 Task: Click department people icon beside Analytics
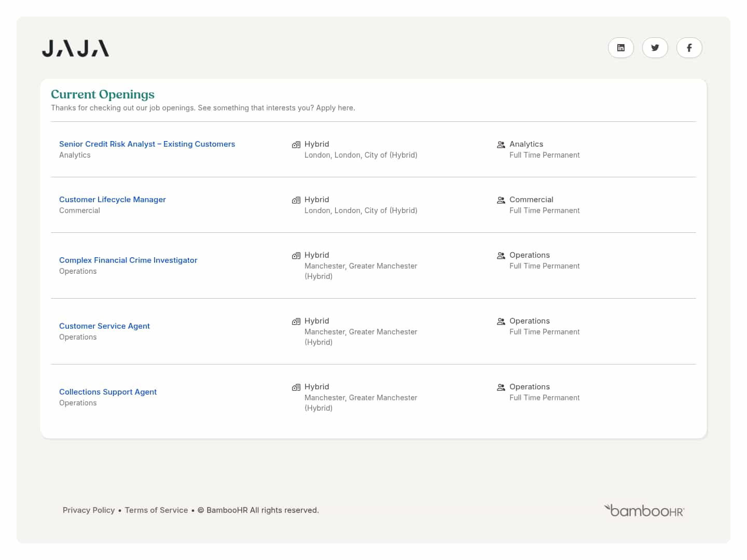point(501,145)
